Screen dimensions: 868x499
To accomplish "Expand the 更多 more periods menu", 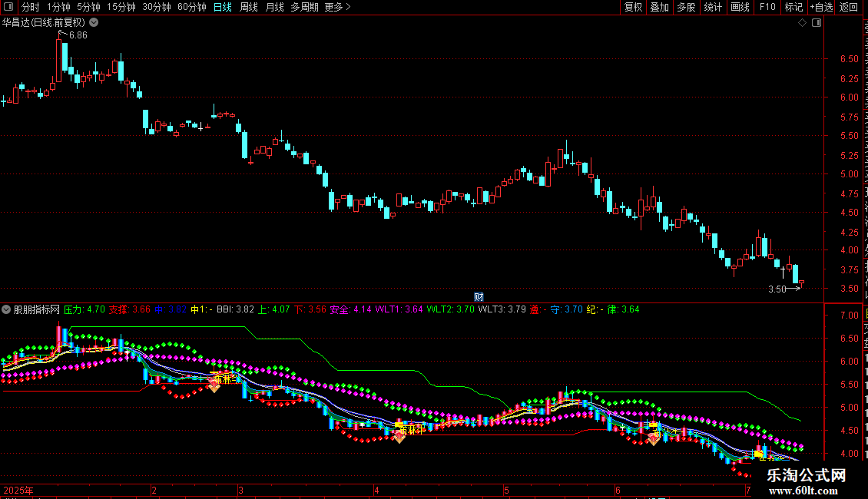I will point(337,7).
